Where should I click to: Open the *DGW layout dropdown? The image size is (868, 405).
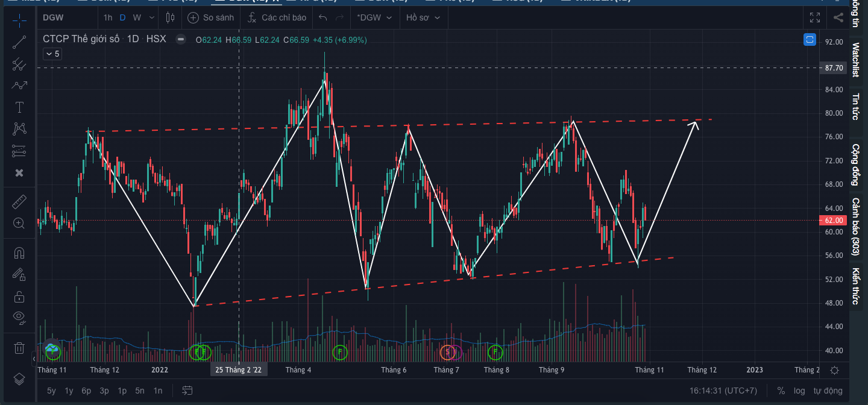pyautogui.click(x=374, y=17)
